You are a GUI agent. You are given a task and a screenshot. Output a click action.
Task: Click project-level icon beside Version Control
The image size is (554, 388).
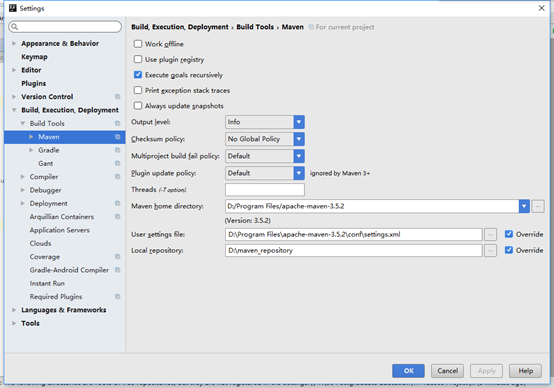pyautogui.click(x=118, y=97)
